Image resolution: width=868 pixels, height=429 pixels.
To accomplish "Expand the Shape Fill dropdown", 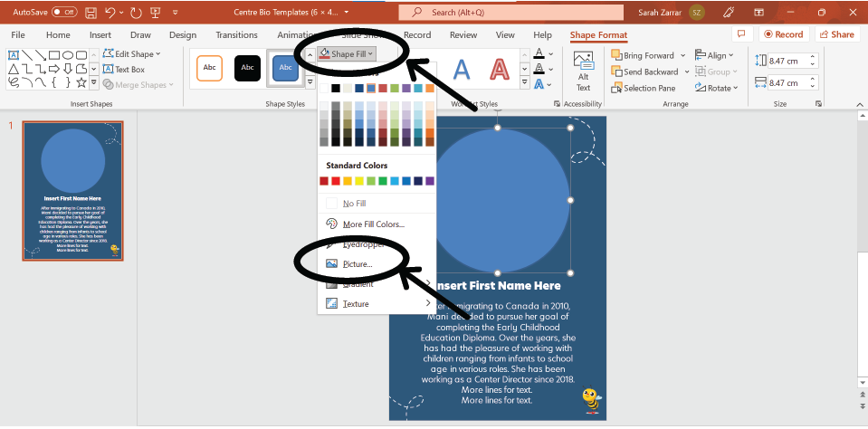I will click(x=348, y=54).
